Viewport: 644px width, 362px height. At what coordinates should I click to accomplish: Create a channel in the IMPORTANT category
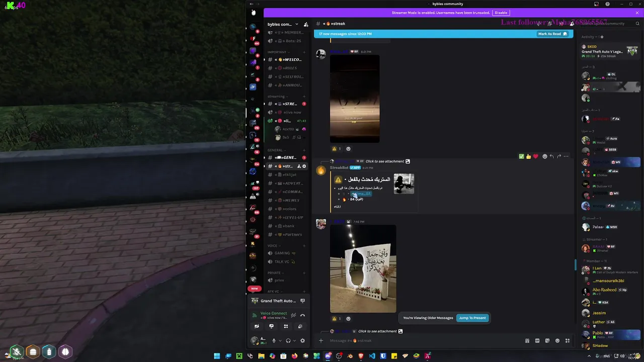click(x=304, y=52)
